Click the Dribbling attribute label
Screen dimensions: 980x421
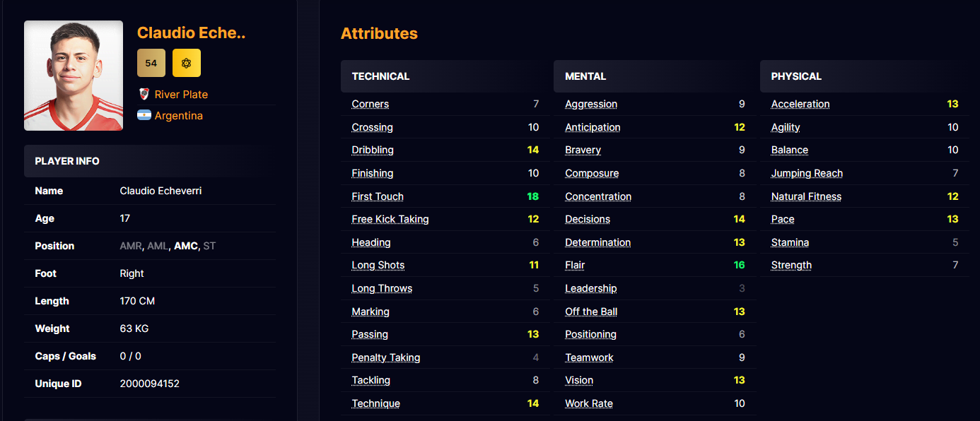click(373, 150)
